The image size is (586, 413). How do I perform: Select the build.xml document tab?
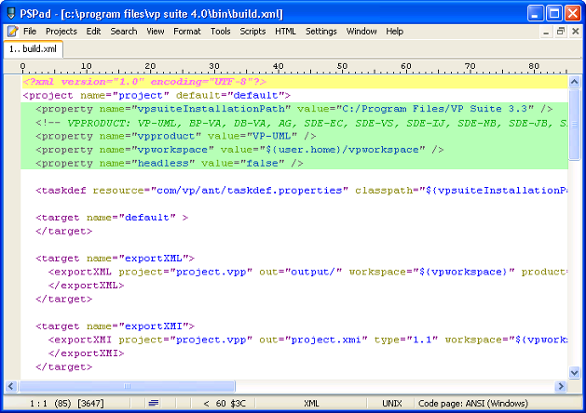[x=33, y=49]
